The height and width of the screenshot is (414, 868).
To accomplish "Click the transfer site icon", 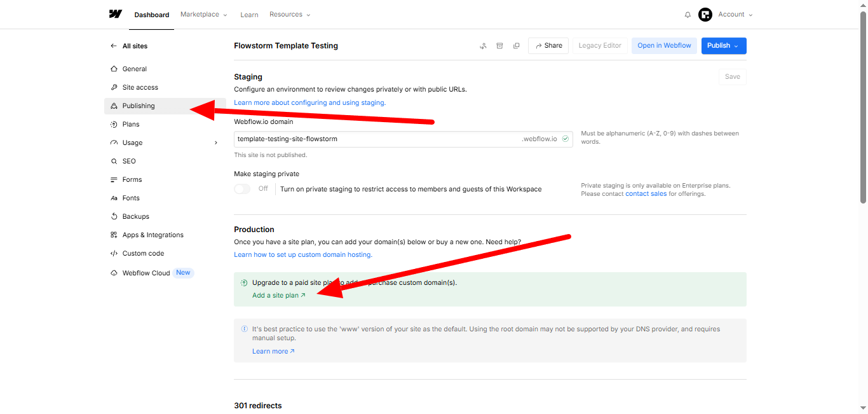I will [x=483, y=46].
